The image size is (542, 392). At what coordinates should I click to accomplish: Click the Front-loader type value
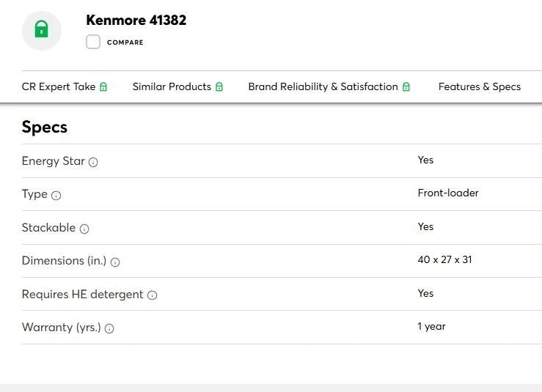(447, 193)
